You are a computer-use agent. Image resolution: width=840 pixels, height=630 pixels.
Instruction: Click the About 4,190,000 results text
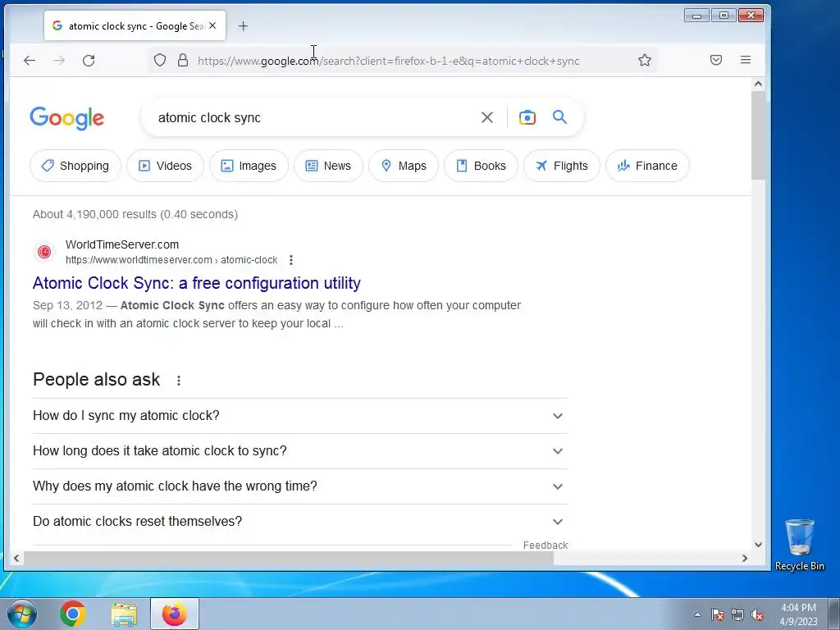pyautogui.click(x=135, y=214)
